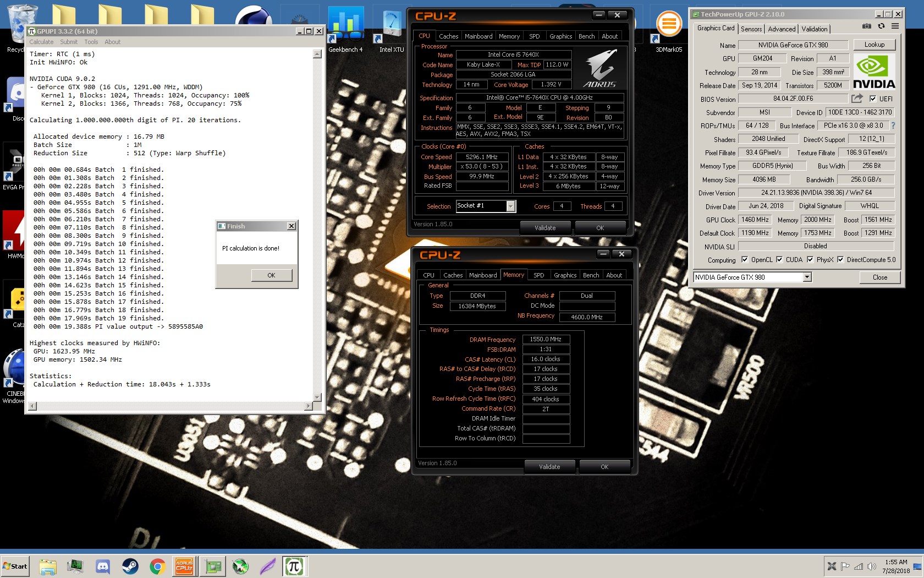Screen dimensions: 924x578
Task: Open the Mainboard tab in the top CPU-Z window
Action: pyautogui.click(x=479, y=36)
